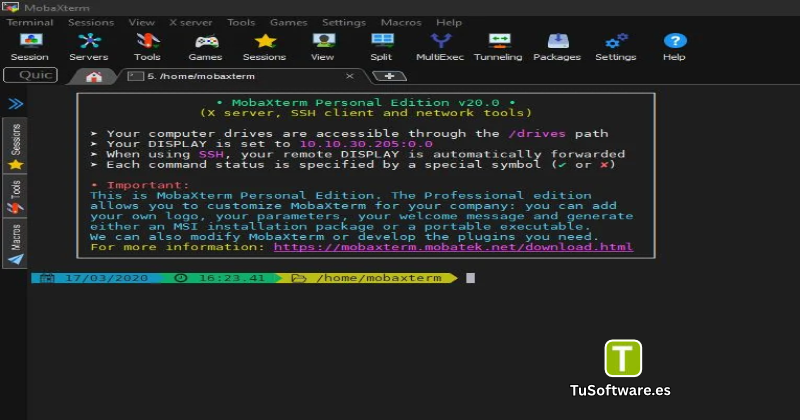Click the /home/mobaxterm prompt path
The width and height of the screenshot is (800, 420).
[x=379, y=278]
